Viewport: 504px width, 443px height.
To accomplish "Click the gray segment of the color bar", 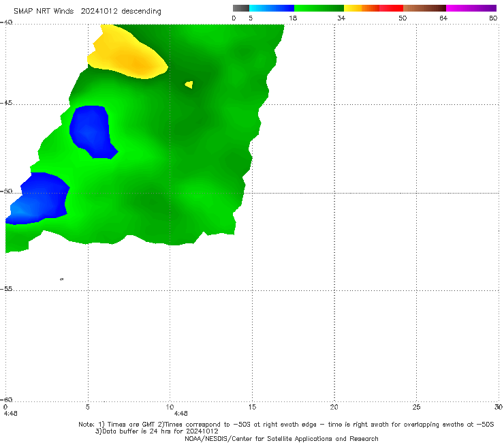I will pos(241,8).
